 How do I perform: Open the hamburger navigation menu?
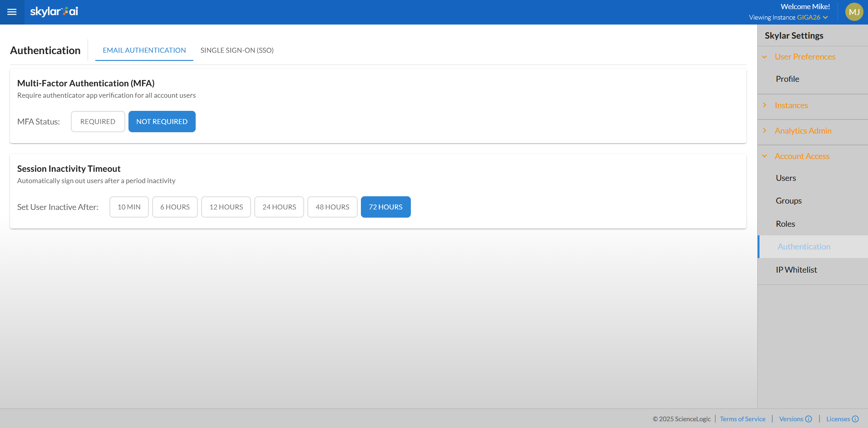click(x=12, y=12)
